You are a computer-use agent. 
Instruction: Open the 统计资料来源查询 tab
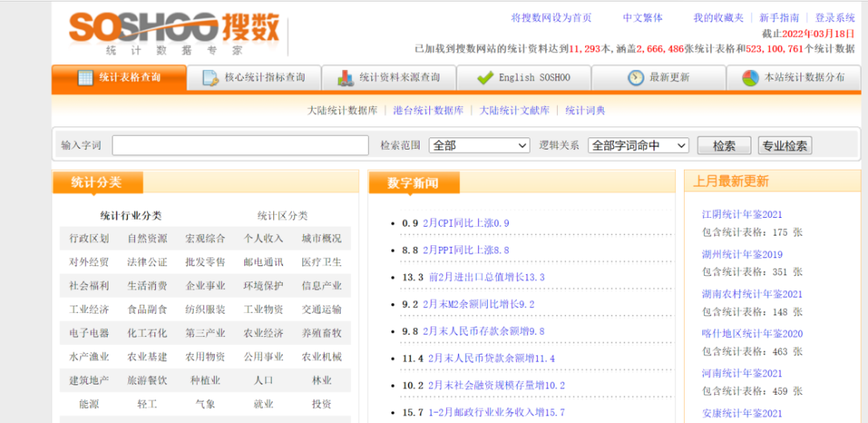coord(389,77)
